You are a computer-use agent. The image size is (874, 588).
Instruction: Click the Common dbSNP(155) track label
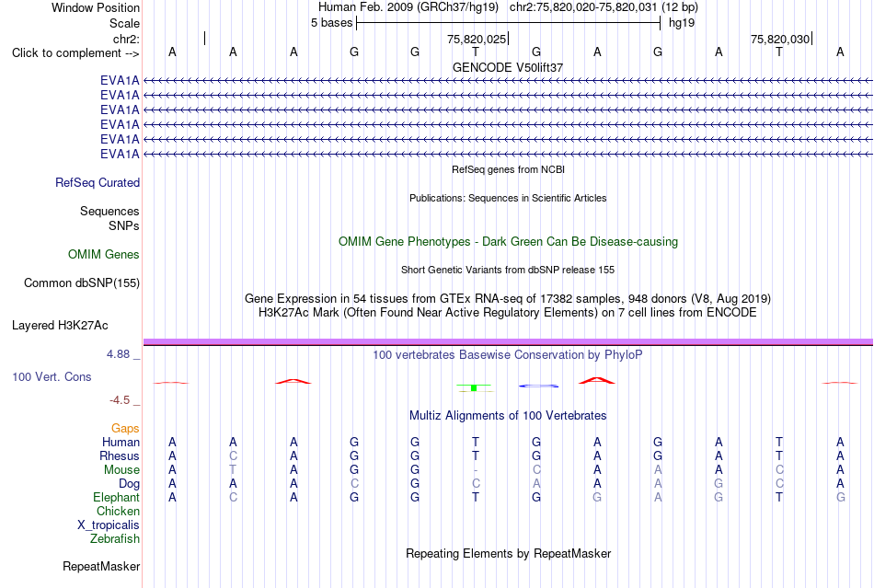pyautogui.click(x=82, y=283)
